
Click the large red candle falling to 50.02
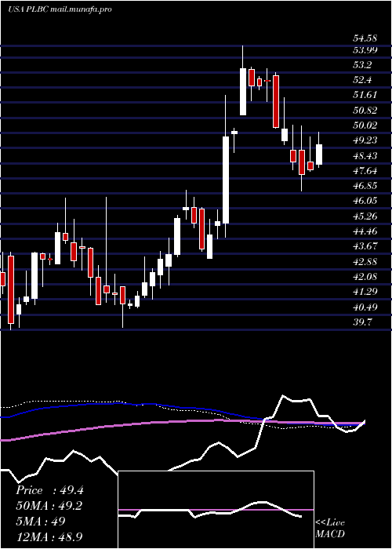276,101
